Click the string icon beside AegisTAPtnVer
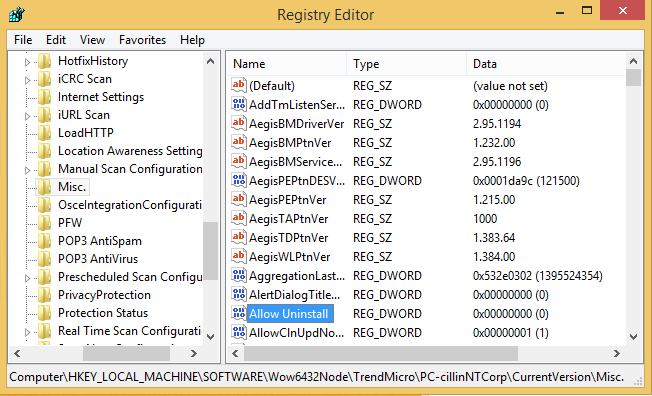652x396 pixels. tap(239, 218)
